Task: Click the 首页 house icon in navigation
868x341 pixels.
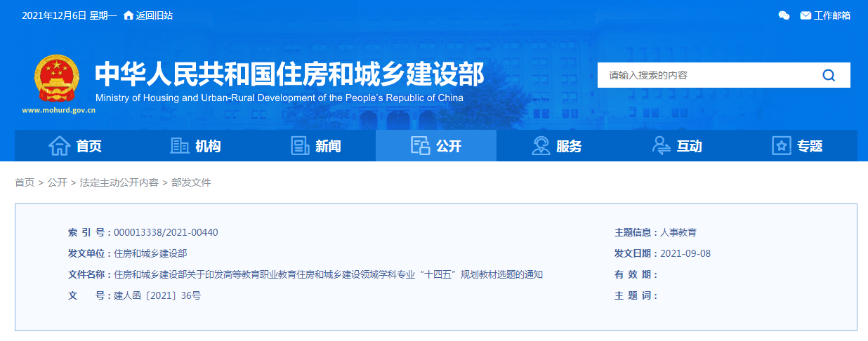Action: tap(59, 146)
